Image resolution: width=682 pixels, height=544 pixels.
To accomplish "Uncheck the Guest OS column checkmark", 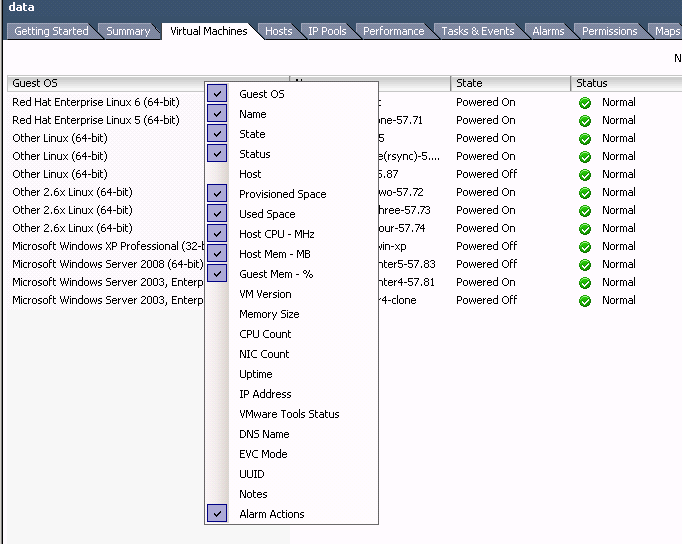I will point(217,93).
